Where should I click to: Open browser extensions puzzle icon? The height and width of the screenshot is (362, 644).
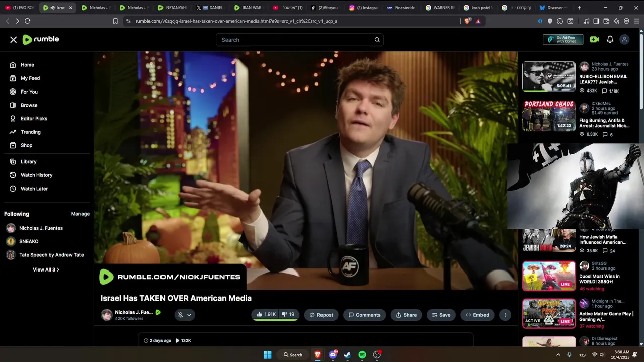click(560, 21)
